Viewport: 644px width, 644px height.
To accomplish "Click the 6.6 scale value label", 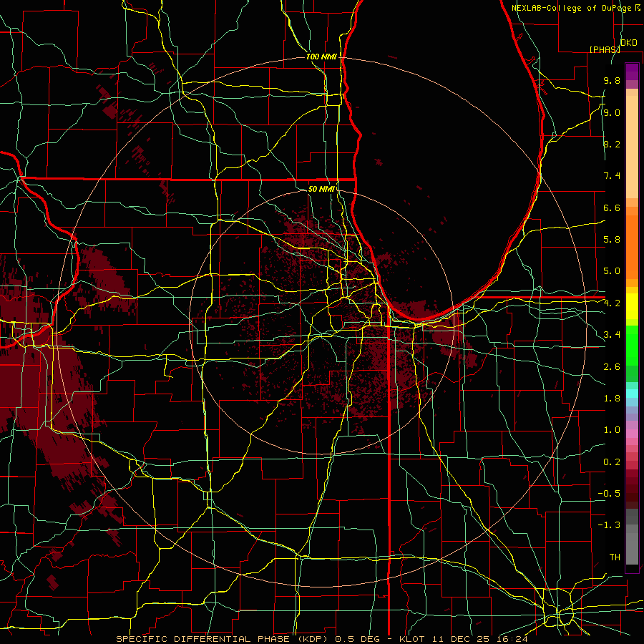I will pyautogui.click(x=612, y=208).
